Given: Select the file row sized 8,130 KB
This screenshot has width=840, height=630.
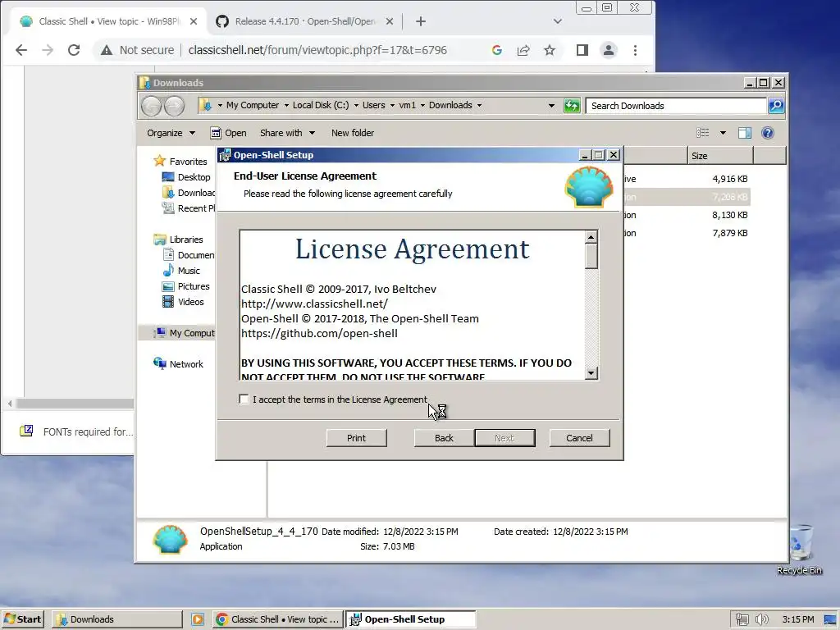Looking at the screenshot, I should tap(687, 215).
